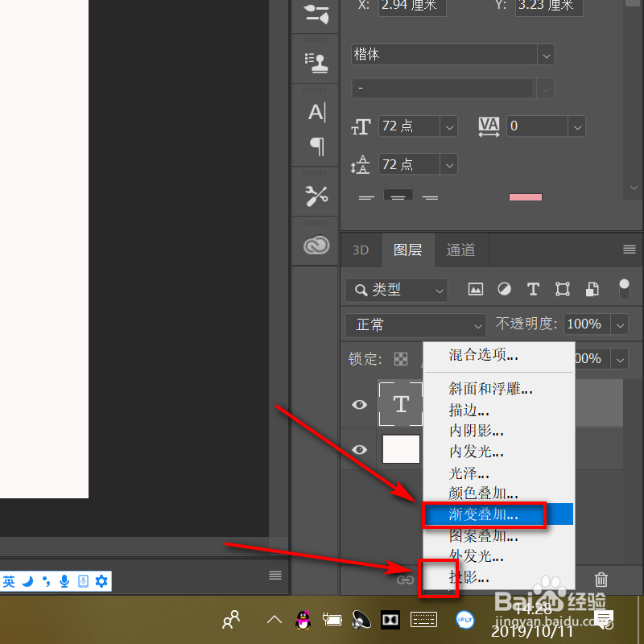Click the IME microphone voice input icon
This screenshot has width=644, height=644.
tap(64, 580)
